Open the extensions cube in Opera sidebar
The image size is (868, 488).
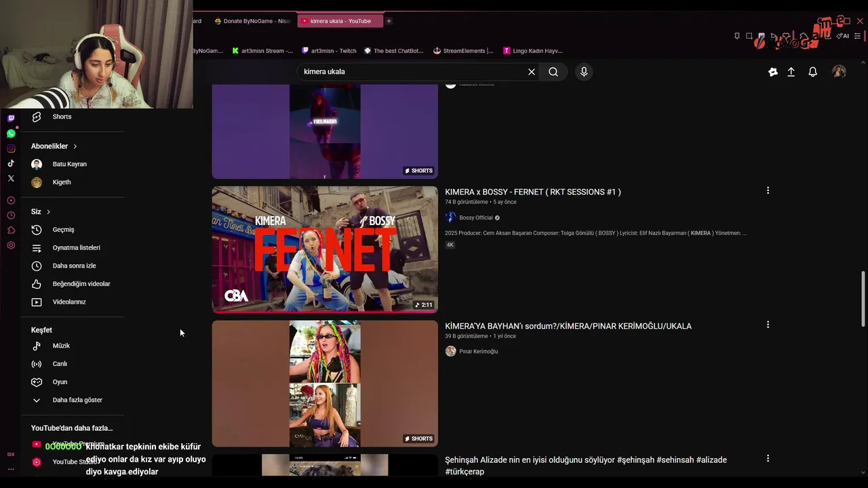click(11, 230)
